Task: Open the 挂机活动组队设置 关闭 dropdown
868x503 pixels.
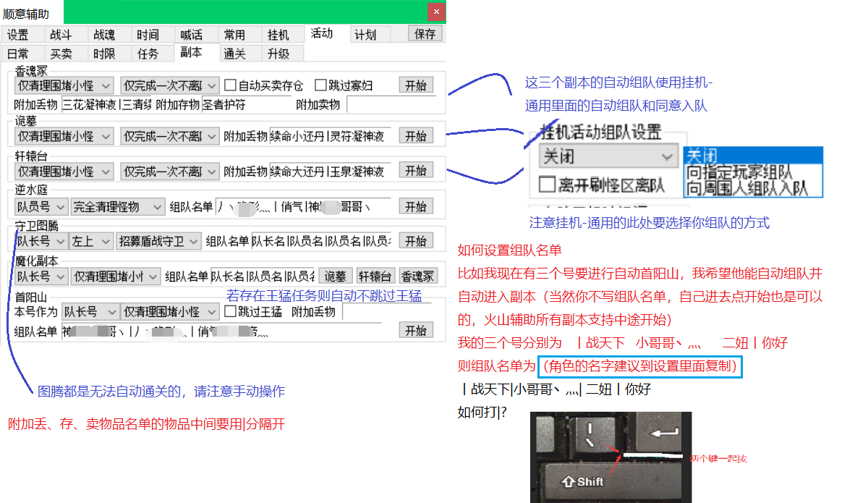Action: 608,156
